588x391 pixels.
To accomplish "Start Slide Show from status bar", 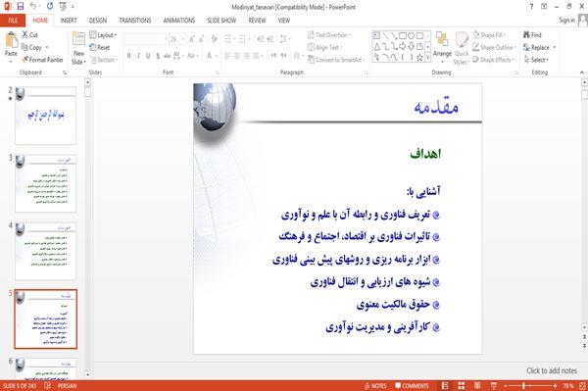I will pyautogui.click(x=494, y=386).
